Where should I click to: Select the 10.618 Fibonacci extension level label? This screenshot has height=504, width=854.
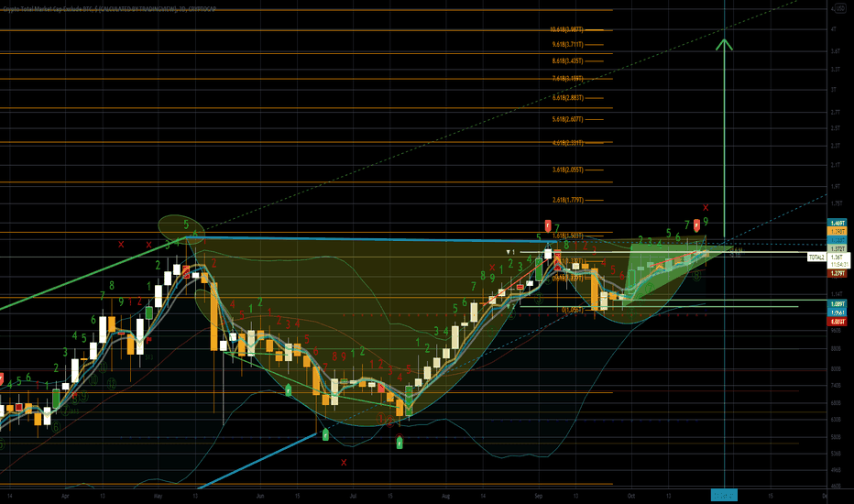(566, 30)
